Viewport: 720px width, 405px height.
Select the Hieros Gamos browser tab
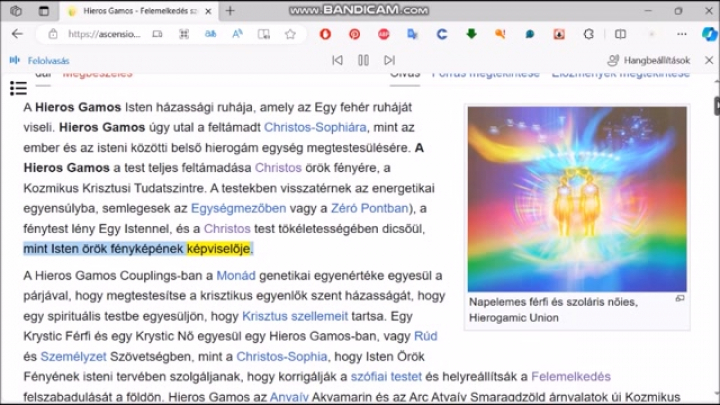pos(138,11)
